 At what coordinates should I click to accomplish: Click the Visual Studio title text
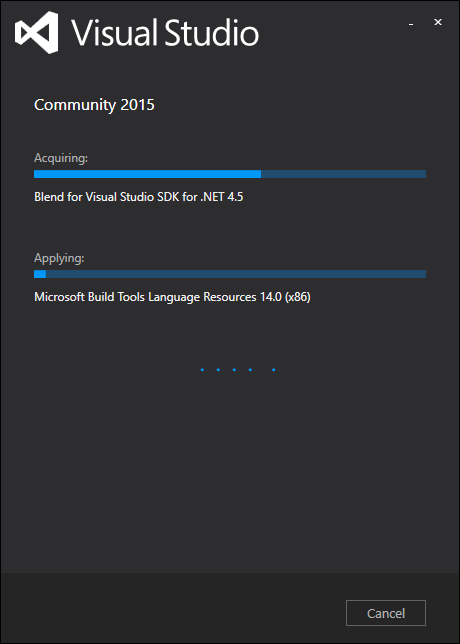165,32
